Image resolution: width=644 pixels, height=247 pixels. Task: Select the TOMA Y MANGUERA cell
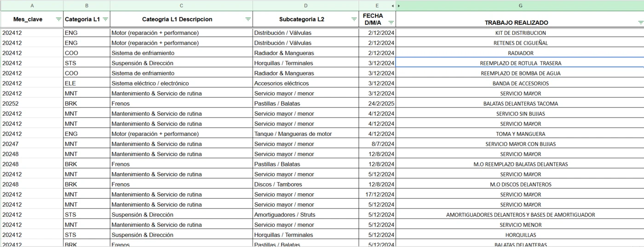point(520,134)
